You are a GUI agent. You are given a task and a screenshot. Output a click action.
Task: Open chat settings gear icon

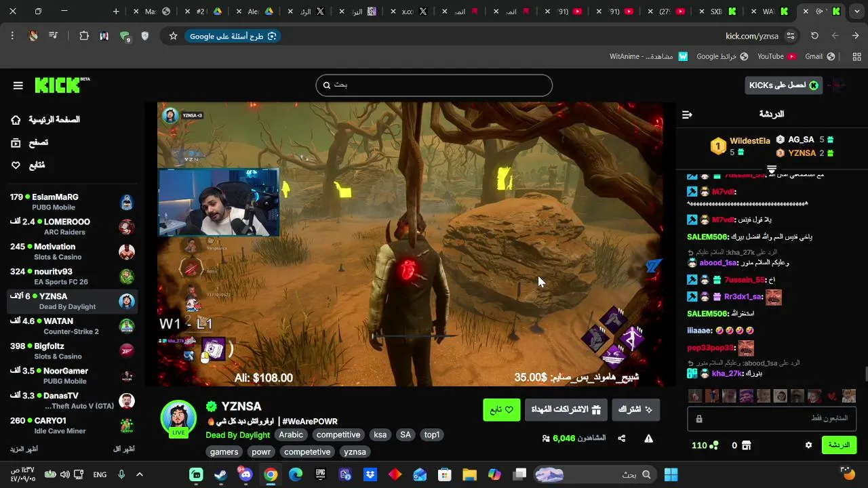808,445
